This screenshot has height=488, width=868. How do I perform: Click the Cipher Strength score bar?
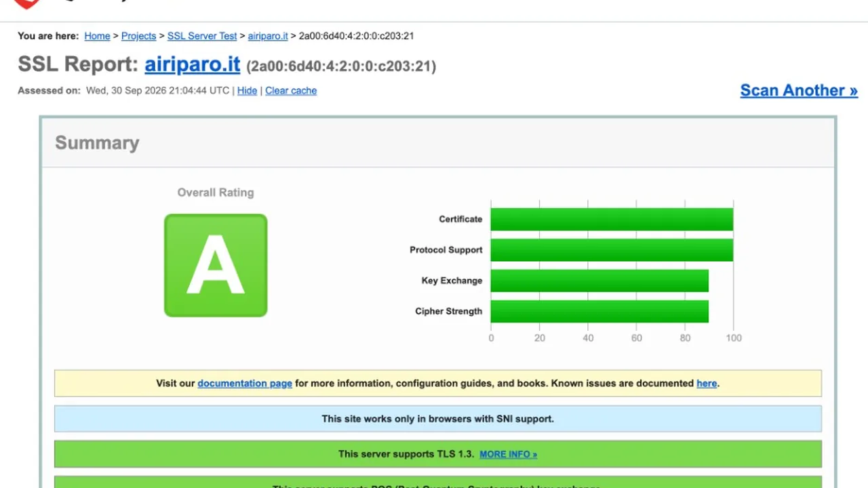click(599, 311)
